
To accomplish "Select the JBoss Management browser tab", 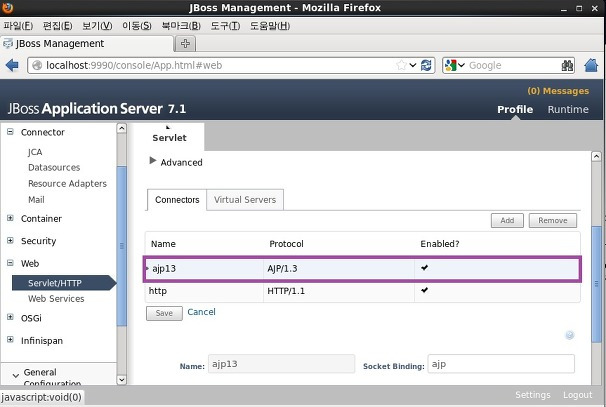I will coord(87,43).
